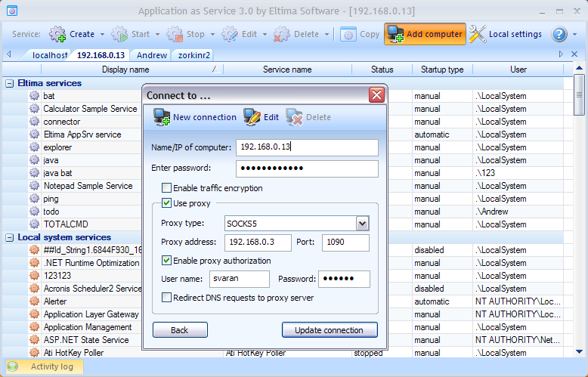
Task: Click vertical scrollbar thumb in services list
Action: tap(579, 94)
